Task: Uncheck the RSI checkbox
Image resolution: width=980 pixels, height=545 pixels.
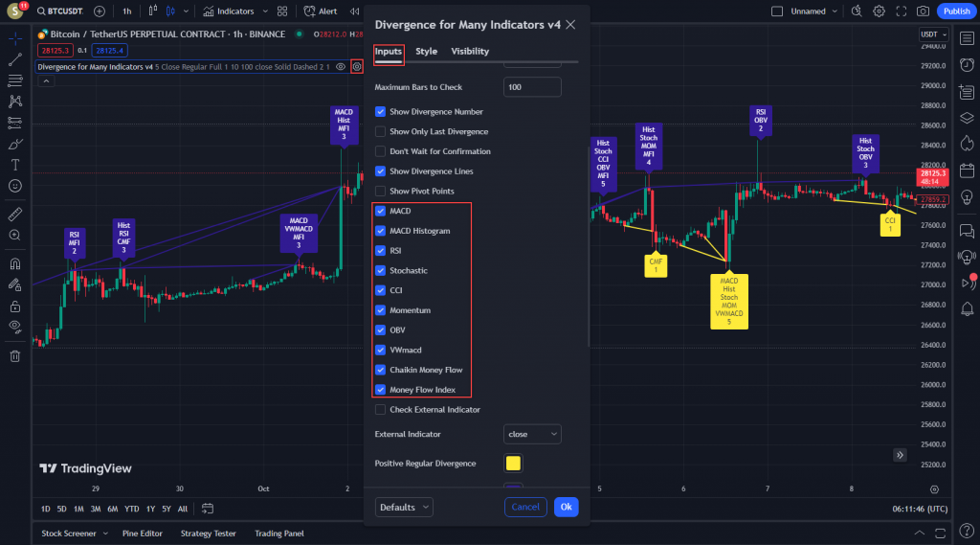Action: (x=380, y=250)
